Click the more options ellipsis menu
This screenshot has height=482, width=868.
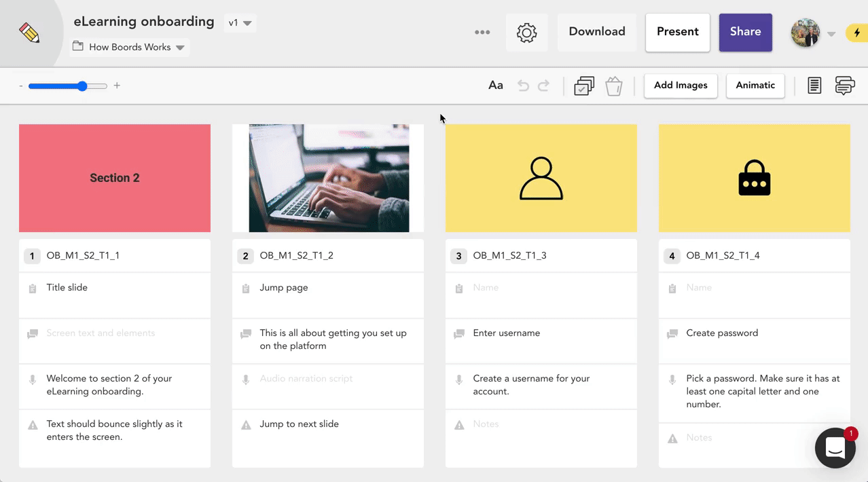tap(482, 32)
